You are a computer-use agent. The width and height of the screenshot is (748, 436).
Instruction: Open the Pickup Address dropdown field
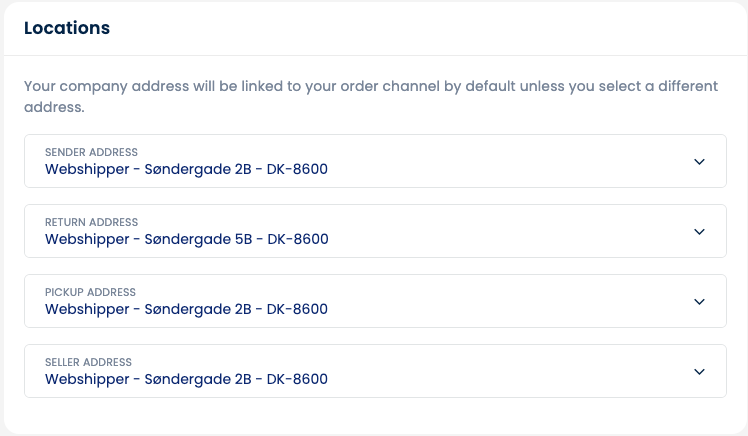(375, 301)
